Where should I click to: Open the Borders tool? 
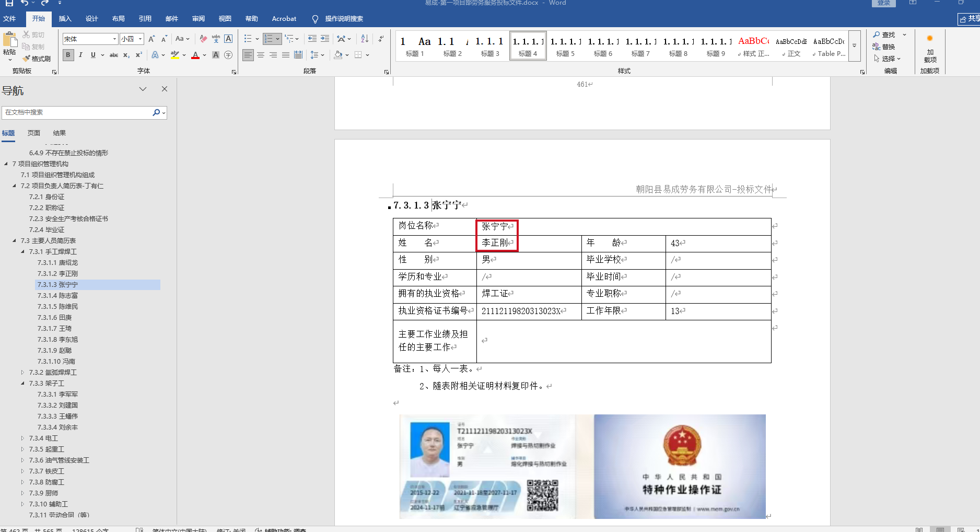tap(358, 55)
